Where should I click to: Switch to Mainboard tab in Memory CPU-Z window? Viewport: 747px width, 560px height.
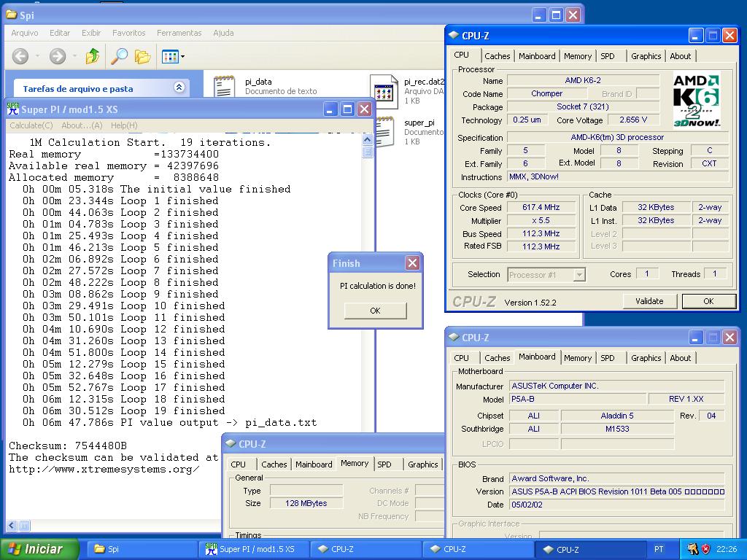coord(314,464)
